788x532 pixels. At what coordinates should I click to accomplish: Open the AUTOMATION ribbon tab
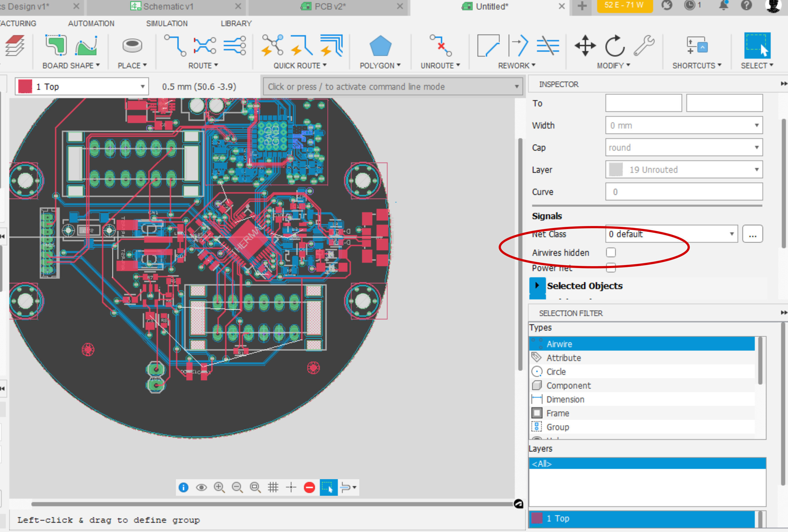tap(91, 24)
